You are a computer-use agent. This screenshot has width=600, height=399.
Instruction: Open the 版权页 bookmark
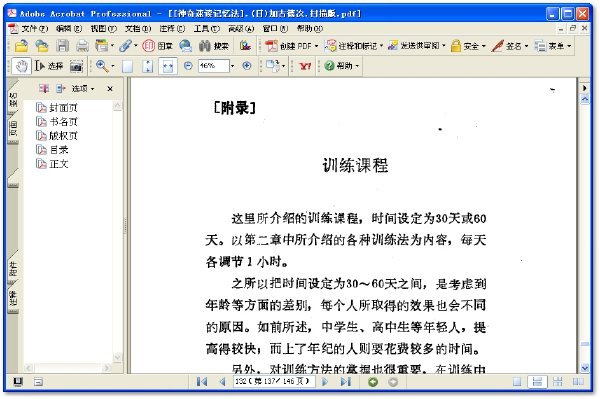point(57,136)
